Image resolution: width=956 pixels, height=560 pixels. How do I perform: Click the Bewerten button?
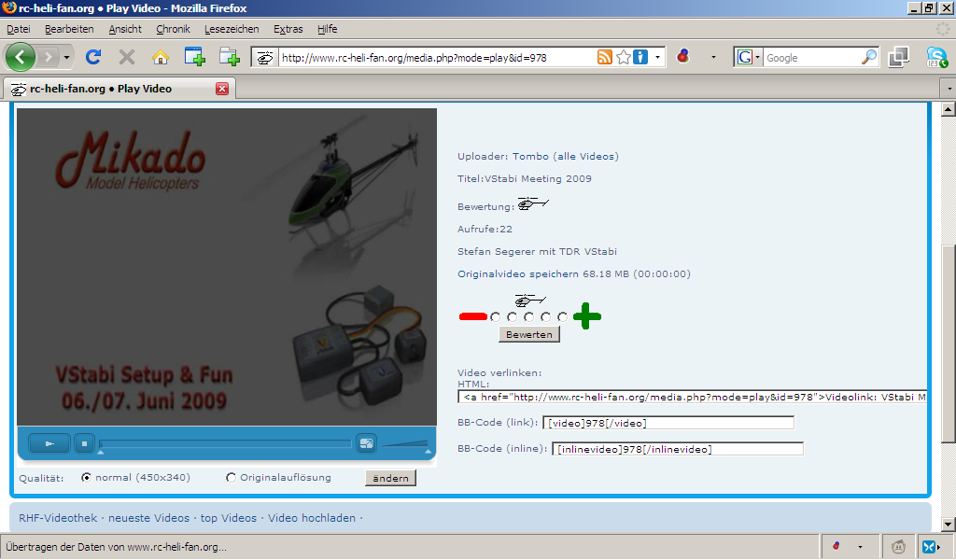[529, 334]
